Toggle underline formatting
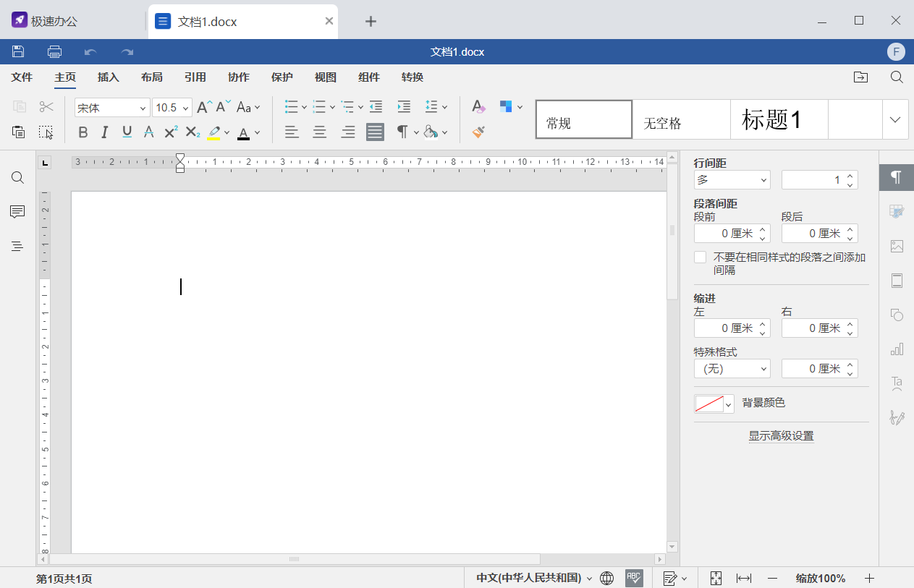 pos(127,132)
